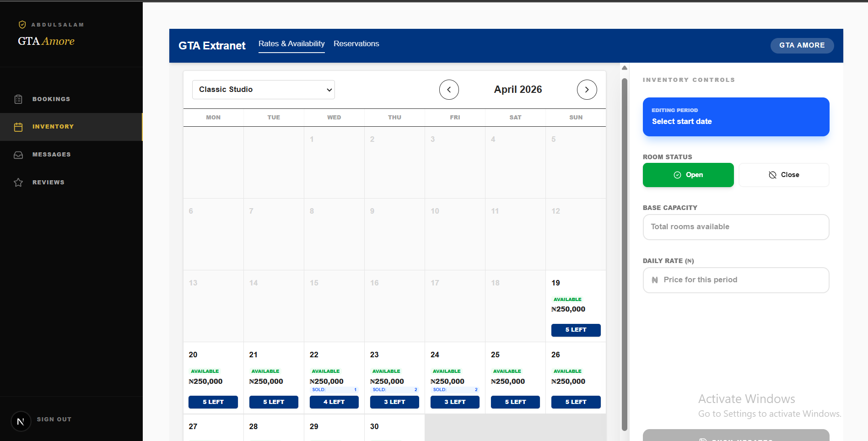Image resolution: width=868 pixels, height=441 pixels.
Task: Click the GTA Amore logo text
Action: pos(46,41)
